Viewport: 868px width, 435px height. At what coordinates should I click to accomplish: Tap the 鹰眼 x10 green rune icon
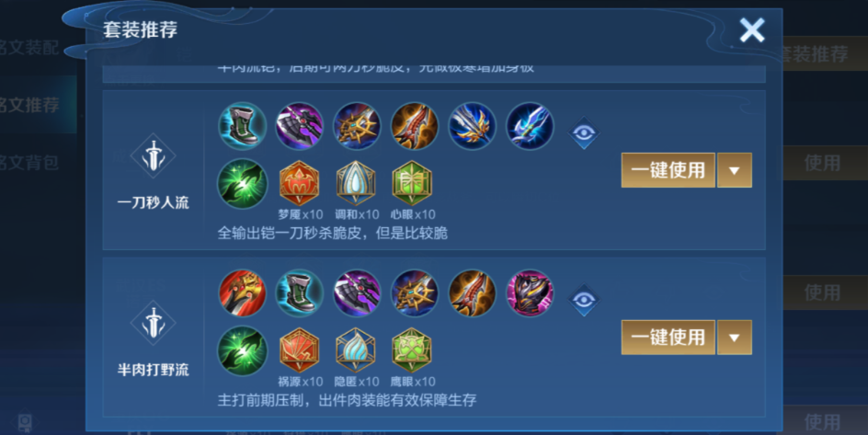coord(412,350)
